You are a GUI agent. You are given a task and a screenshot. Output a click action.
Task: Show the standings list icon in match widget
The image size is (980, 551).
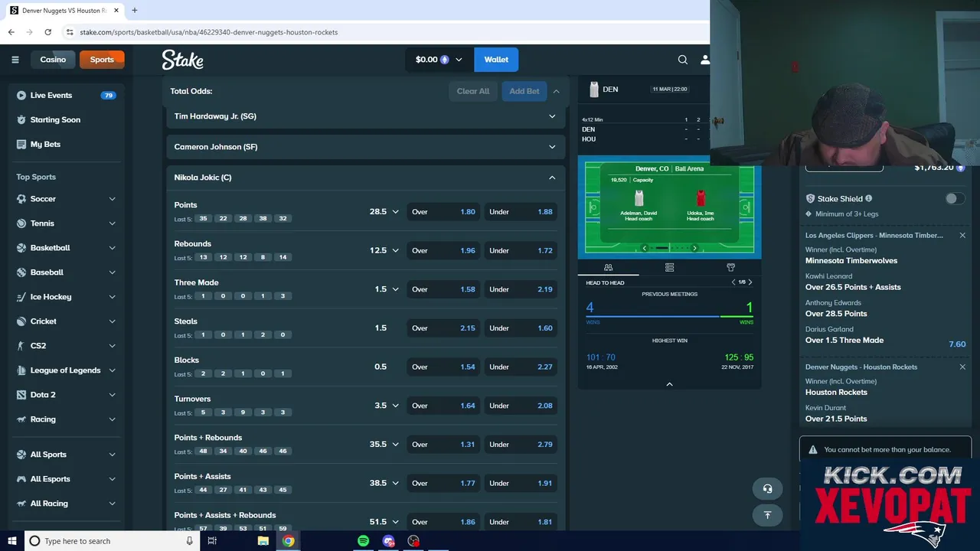[669, 267]
